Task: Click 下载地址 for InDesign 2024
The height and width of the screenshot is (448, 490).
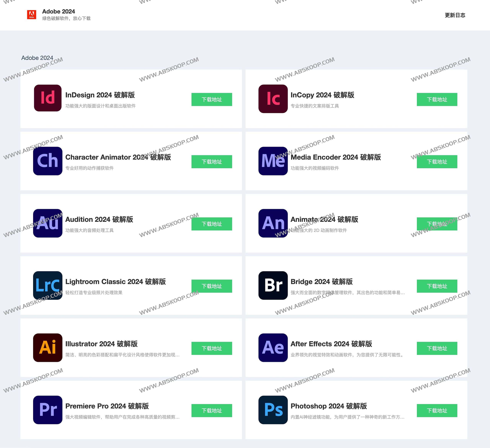Action: click(212, 100)
